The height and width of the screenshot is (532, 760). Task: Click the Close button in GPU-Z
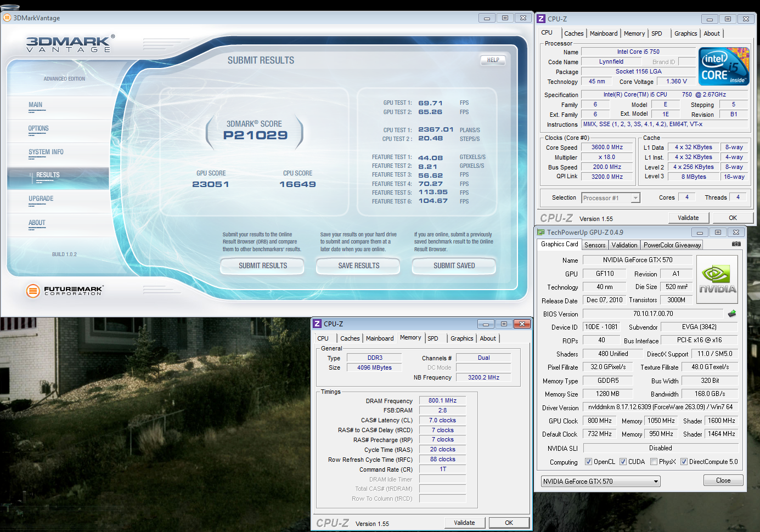723,480
